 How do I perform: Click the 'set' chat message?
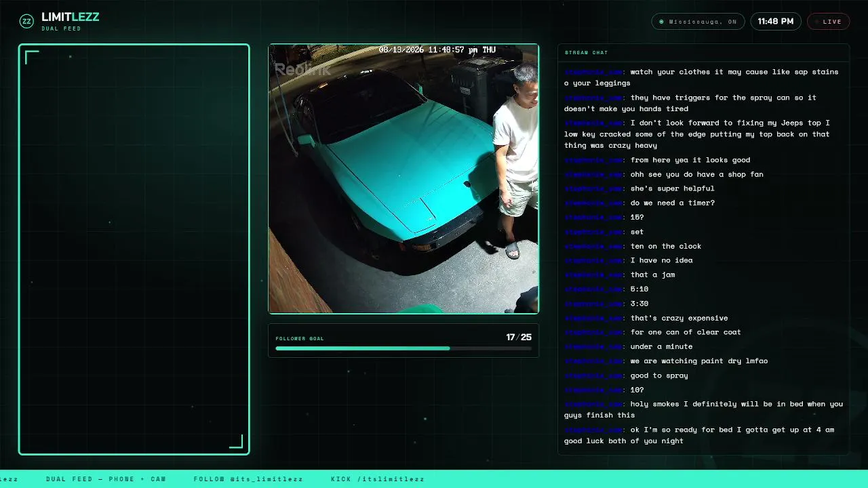click(703, 232)
